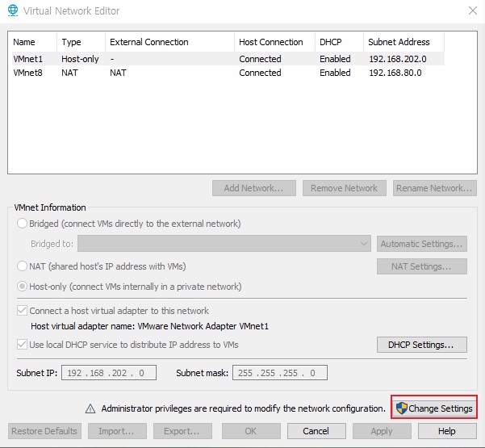
Task: Click NAT in the External Connection column
Action: (118, 73)
